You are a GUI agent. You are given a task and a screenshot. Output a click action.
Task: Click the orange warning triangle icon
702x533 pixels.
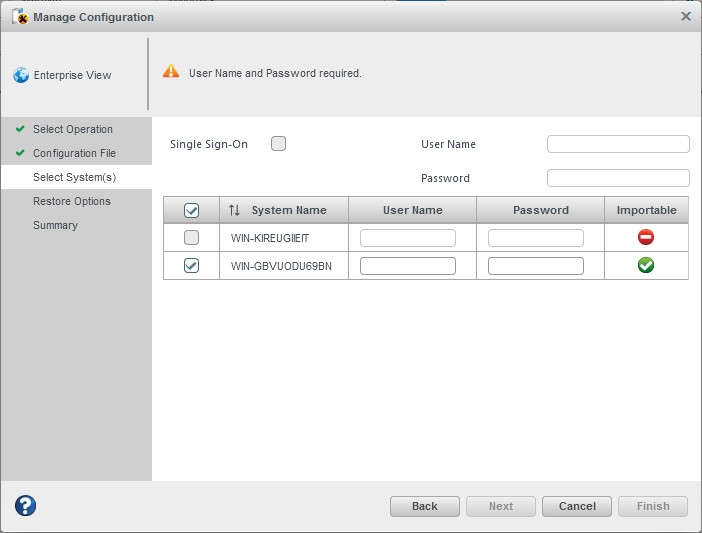(171, 72)
